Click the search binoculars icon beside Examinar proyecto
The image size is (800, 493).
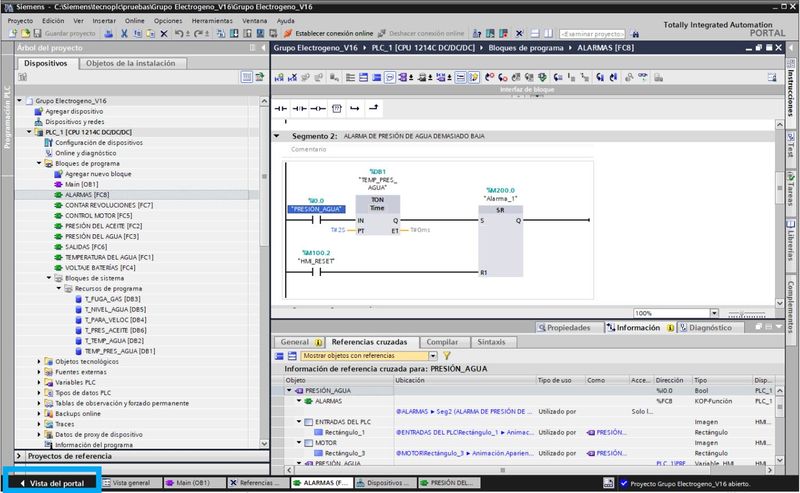pyautogui.click(x=635, y=34)
